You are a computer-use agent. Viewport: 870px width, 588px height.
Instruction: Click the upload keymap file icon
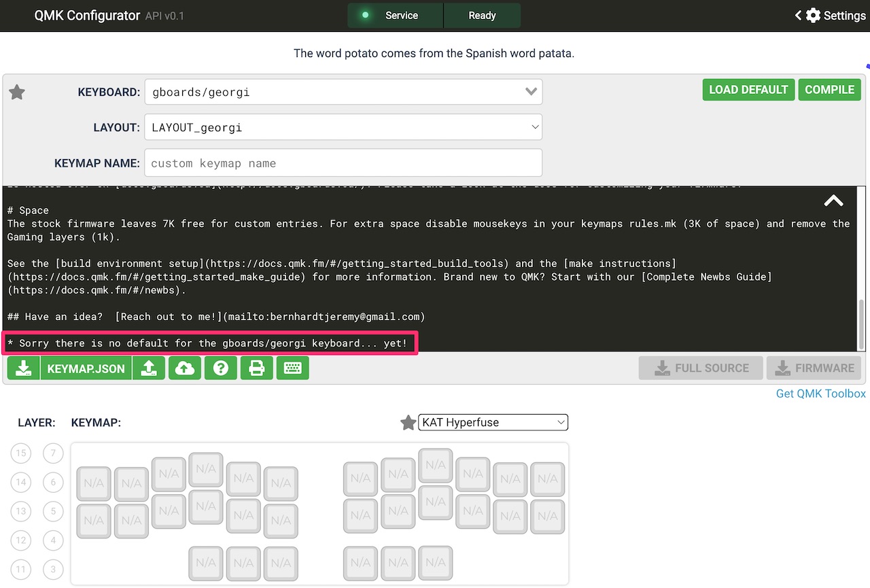pos(149,368)
